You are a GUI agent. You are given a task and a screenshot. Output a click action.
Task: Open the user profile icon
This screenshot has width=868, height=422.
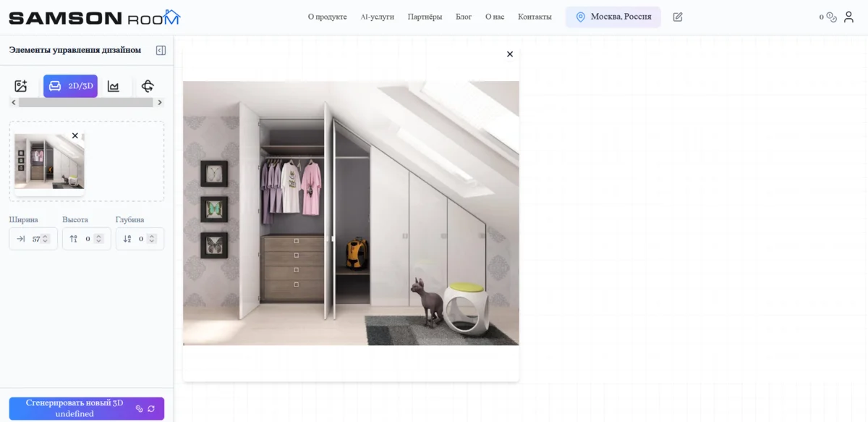tap(848, 17)
